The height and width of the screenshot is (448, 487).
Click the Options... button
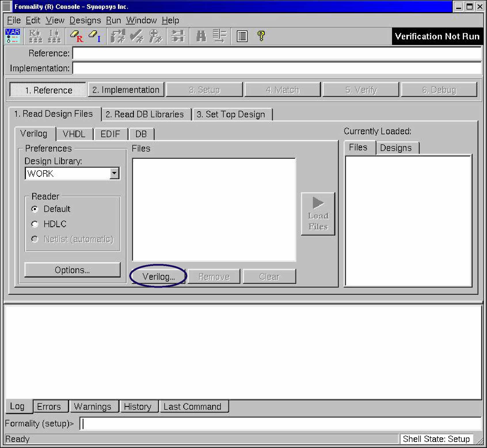point(72,270)
